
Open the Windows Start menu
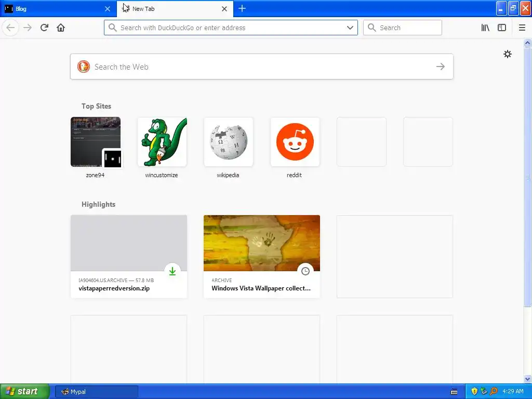25,391
